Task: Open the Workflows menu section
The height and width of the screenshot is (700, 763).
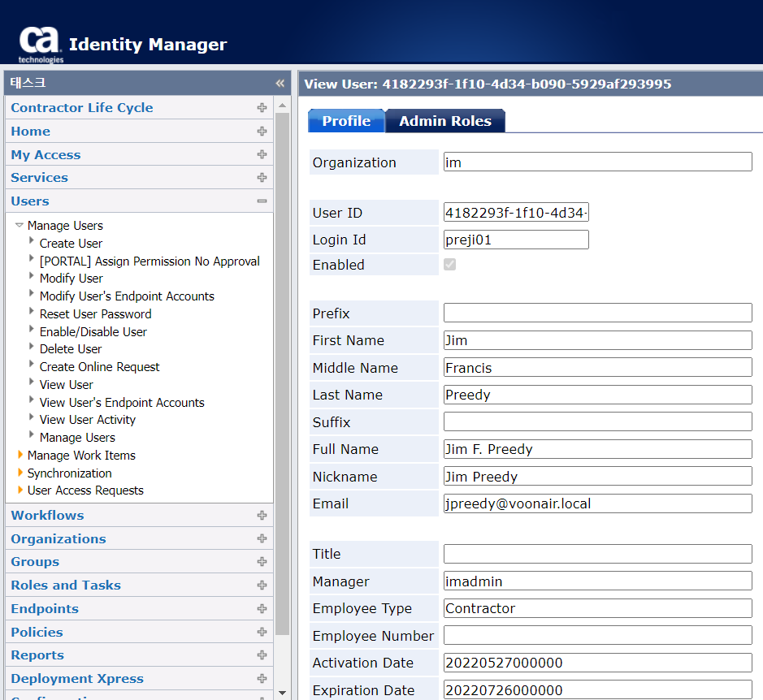Action: 47,515
